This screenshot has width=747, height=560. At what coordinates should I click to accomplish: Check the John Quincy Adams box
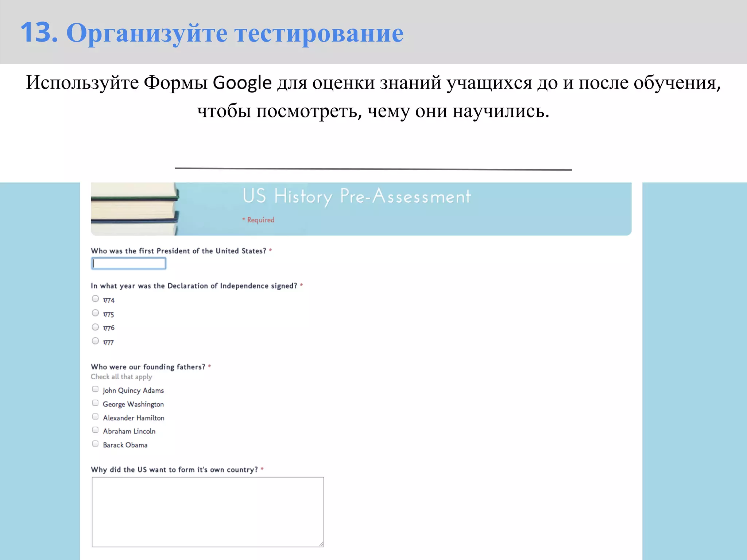(x=95, y=389)
